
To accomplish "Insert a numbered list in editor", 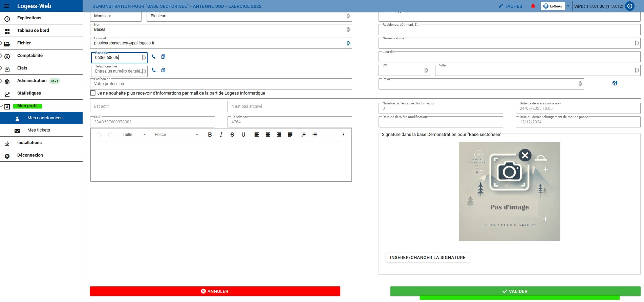I will 303,135.
